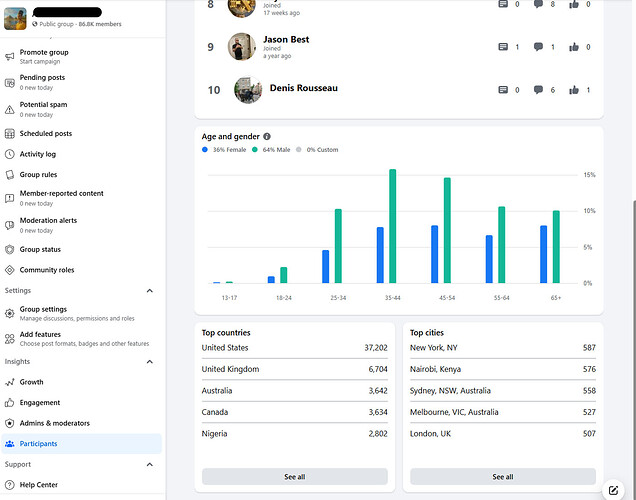
Task: Click the Potential spam warning icon
Action: pyautogui.click(x=10, y=109)
